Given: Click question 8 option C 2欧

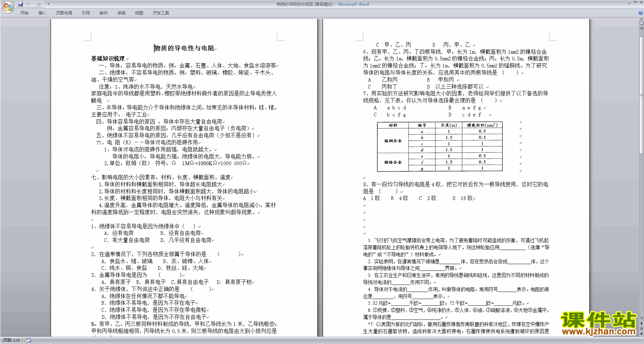Looking at the screenshot, I should pyautogui.click(x=427, y=198).
